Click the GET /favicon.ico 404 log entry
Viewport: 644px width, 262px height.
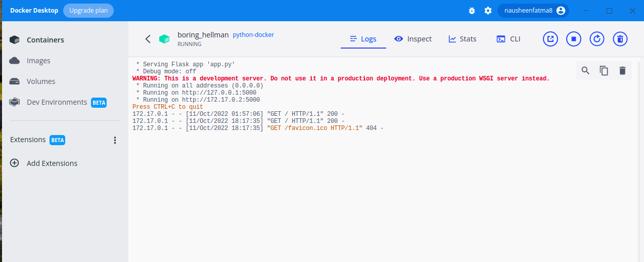(x=258, y=128)
